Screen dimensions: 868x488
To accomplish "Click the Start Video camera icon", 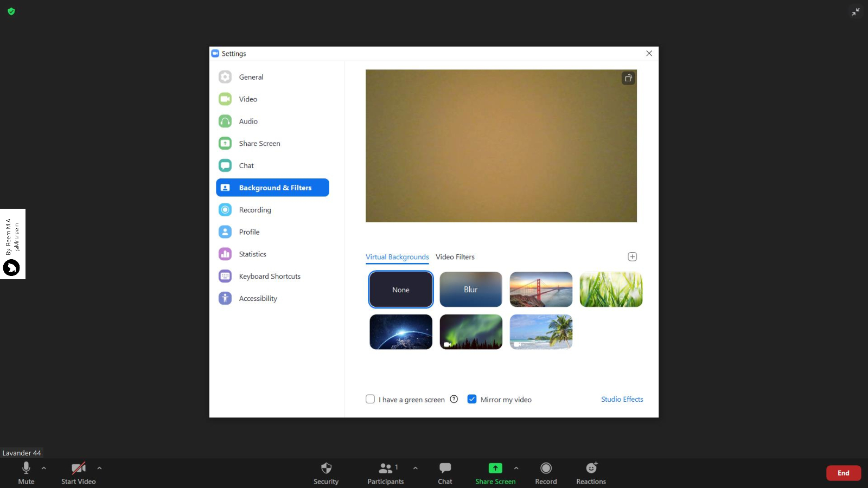I will point(79,468).
